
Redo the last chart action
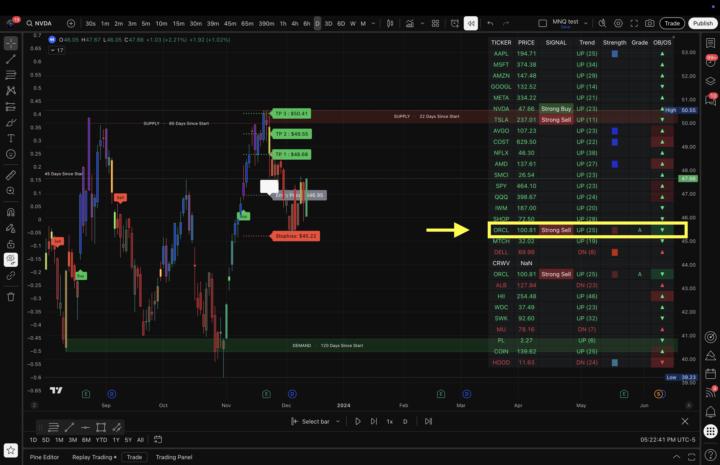pos(506,23)
